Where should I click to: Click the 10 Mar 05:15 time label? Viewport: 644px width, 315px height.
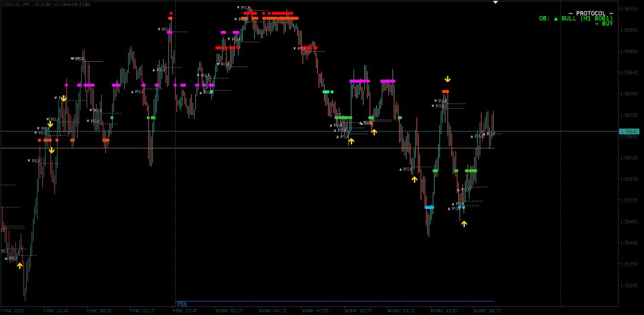pyautogui.click(x=272, y=310)
